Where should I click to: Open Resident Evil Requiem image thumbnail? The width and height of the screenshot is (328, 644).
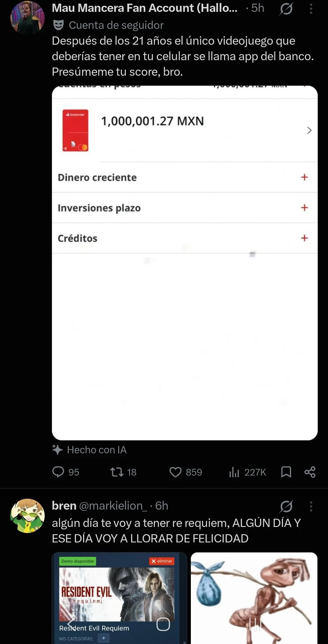click(x=119, y=598)
